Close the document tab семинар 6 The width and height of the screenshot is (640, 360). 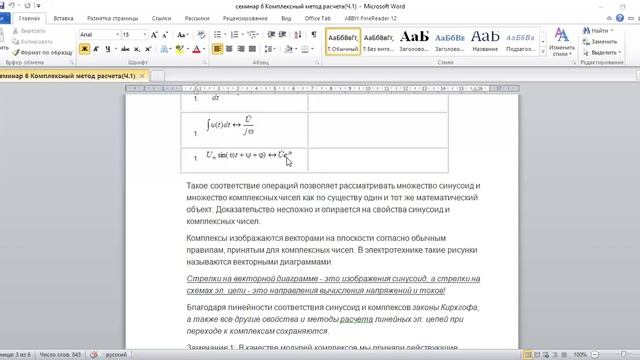tap(142, 76)
